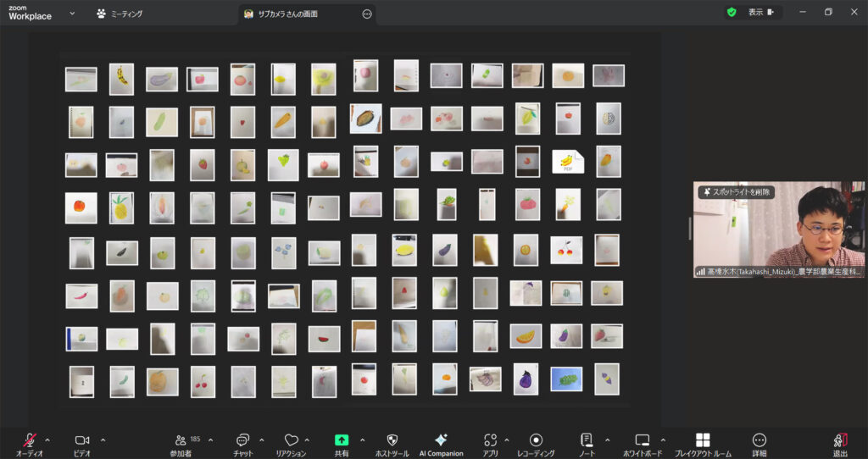Expand audio options chevron next to オーディオ
This screenshot has width=868, height=459.
coord(47,440)
